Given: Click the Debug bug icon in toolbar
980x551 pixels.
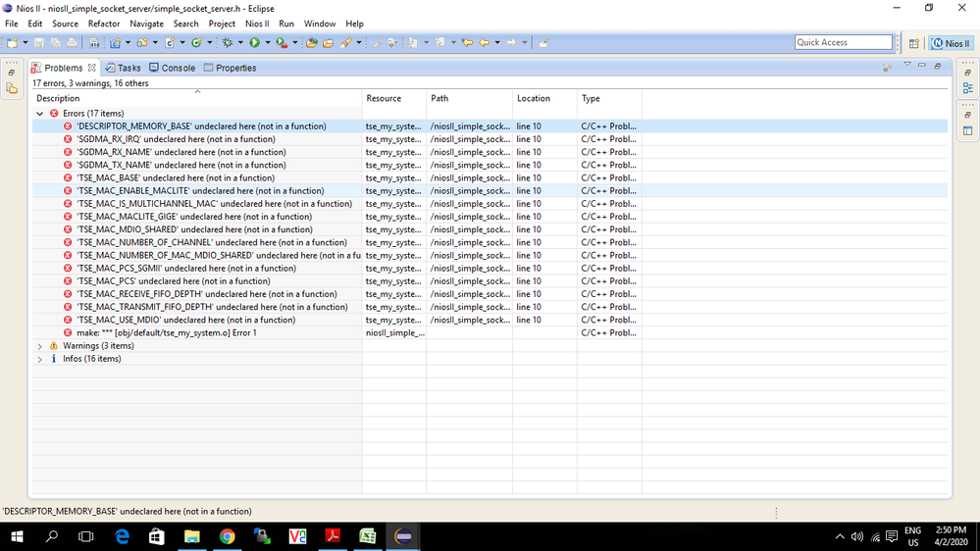Looking at the screenshot, I should [228, 42].
